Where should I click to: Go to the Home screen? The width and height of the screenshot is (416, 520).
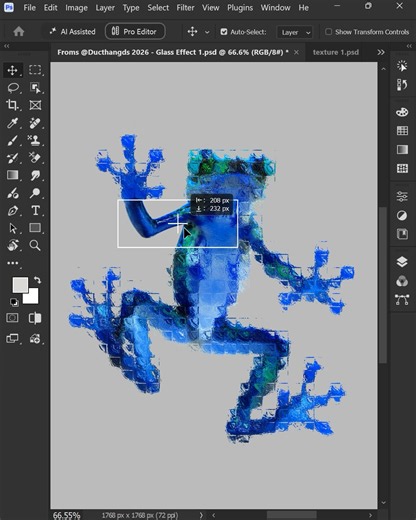(x=19, y=32)
